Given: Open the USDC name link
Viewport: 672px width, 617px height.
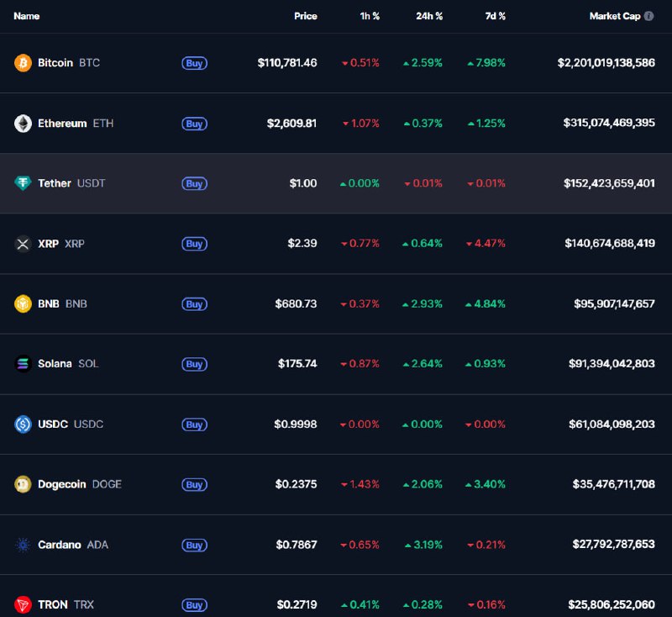Looking at the screenshot, I should 53,425.
